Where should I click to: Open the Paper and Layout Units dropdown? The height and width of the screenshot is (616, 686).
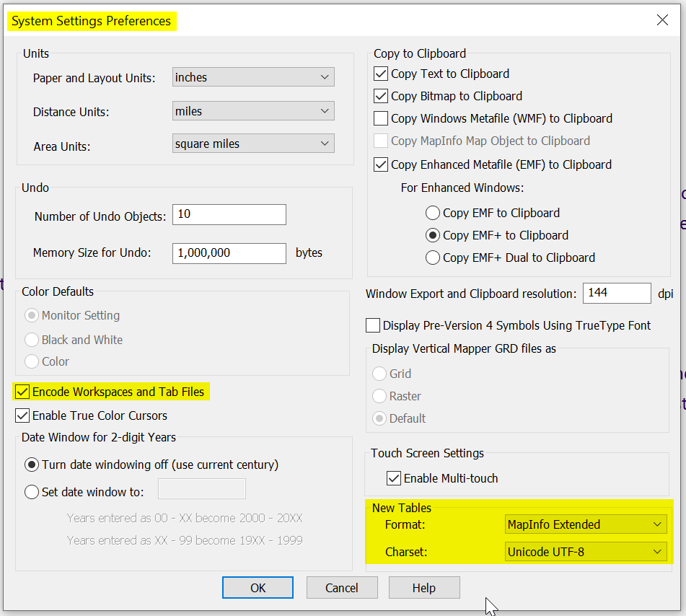coord(252,77)
